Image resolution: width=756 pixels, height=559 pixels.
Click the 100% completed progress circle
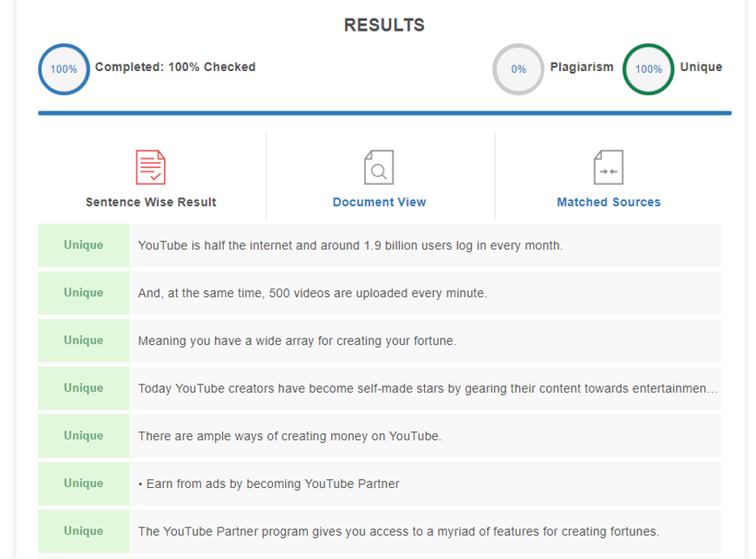64,69
